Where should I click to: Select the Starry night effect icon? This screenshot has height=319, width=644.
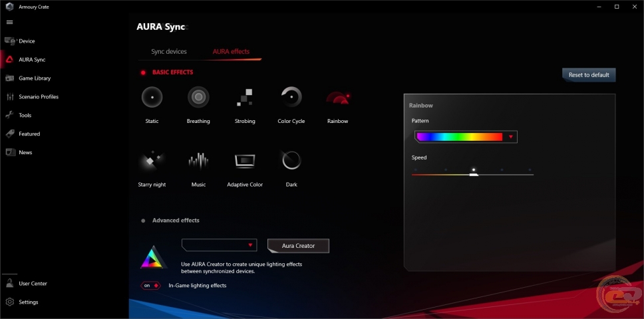(x=152, y=161)
